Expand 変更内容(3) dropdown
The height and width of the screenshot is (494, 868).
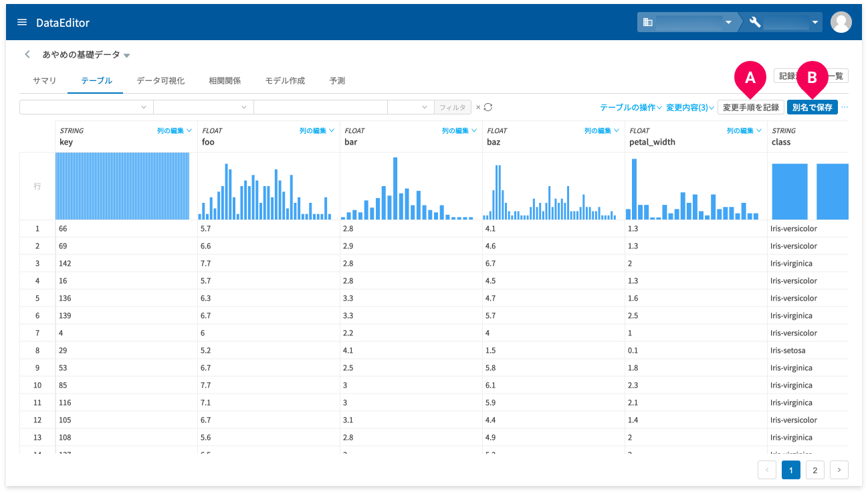coord(690,107)
